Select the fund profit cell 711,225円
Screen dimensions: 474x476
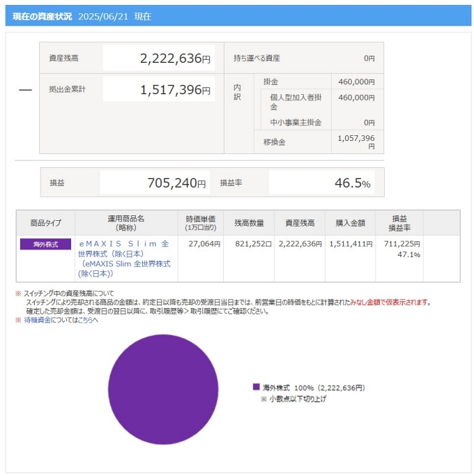[x=402, y=244]
